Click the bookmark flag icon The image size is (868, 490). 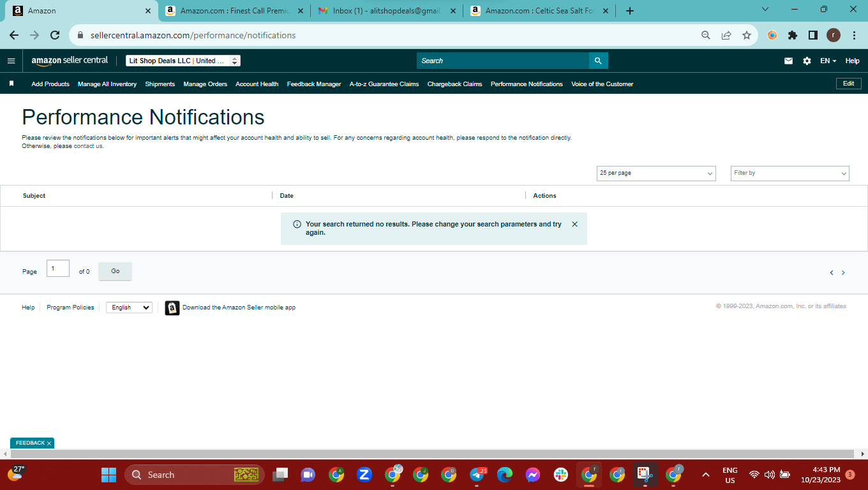(x=11, y=84)
